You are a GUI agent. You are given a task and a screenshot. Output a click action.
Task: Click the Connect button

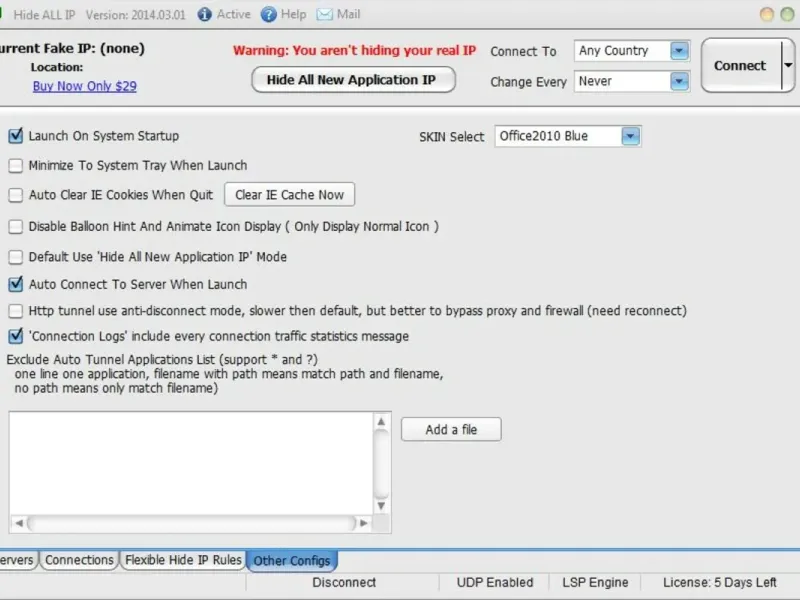tap(740, 65)
